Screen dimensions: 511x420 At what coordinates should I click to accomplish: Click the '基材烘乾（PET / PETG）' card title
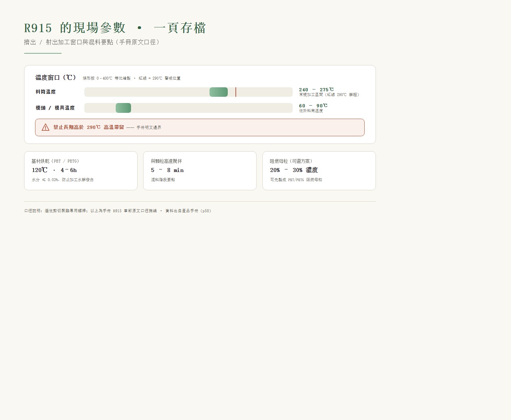click(x=55, y=161)
